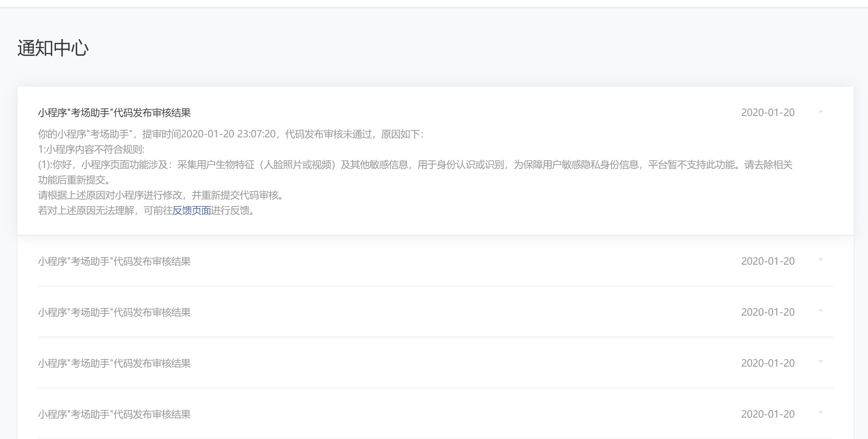Expand the fifth notification's chevron
This screenshot has height=439, width=868.
point(820,412)
